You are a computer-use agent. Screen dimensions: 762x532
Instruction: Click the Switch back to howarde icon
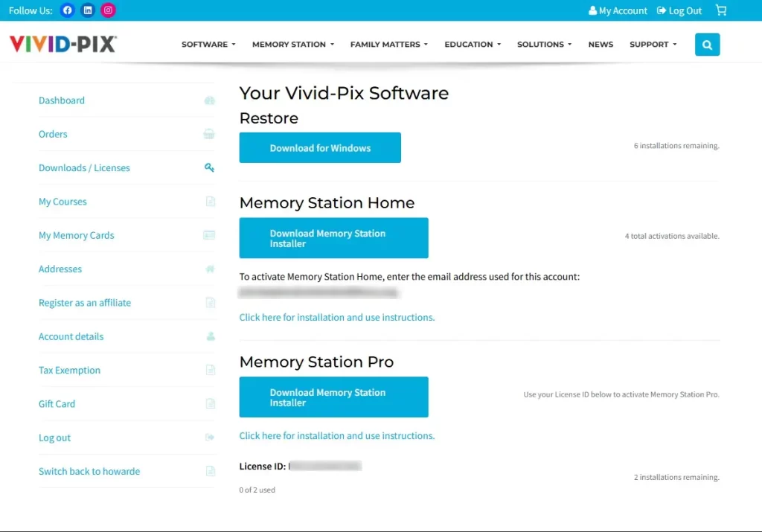tap(211, 471)
